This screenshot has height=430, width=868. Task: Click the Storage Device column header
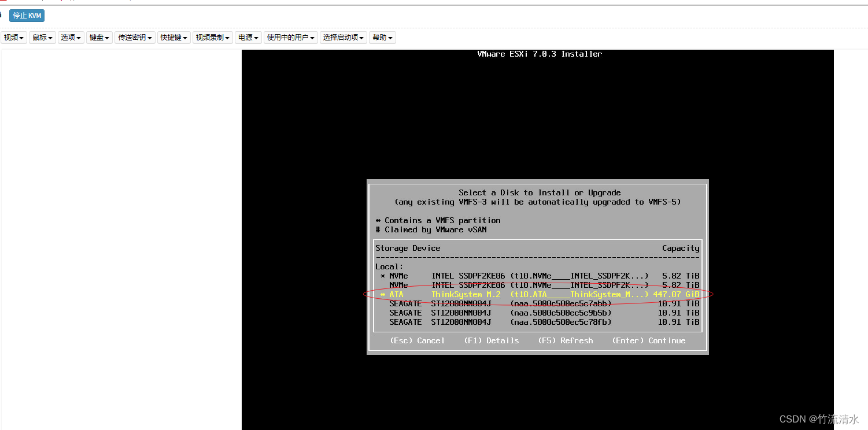click(408, 248)
